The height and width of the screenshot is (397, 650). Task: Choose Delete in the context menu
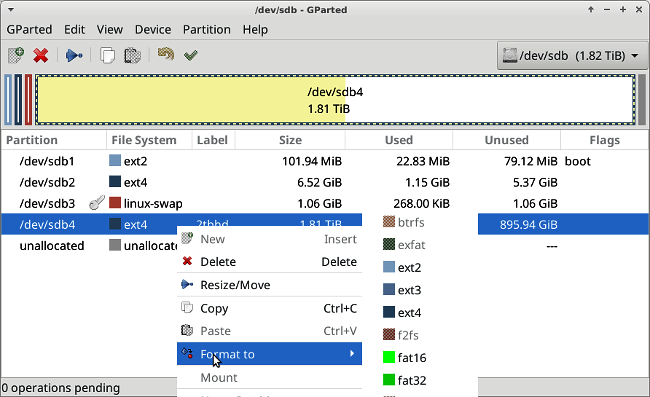click(269, 261)
